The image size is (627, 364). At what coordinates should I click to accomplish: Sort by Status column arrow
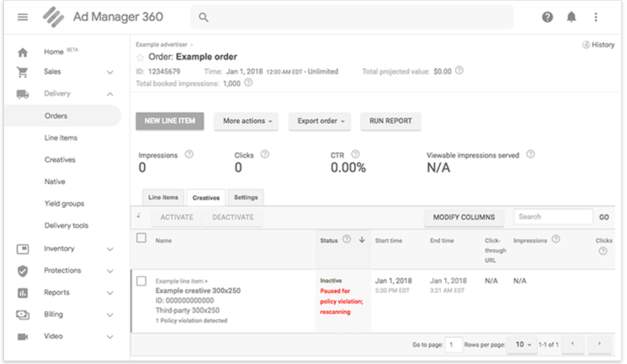coord(362,240)
